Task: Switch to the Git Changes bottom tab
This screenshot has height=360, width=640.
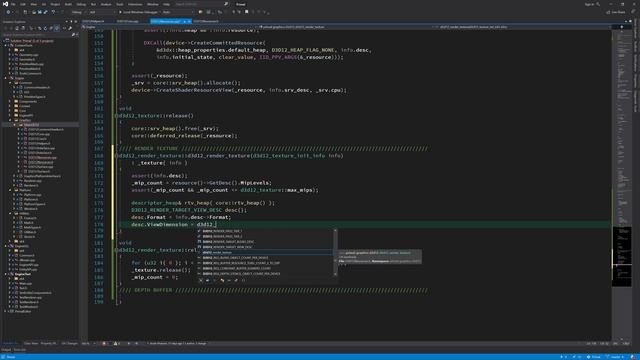Action: click(x=69, y=344)
